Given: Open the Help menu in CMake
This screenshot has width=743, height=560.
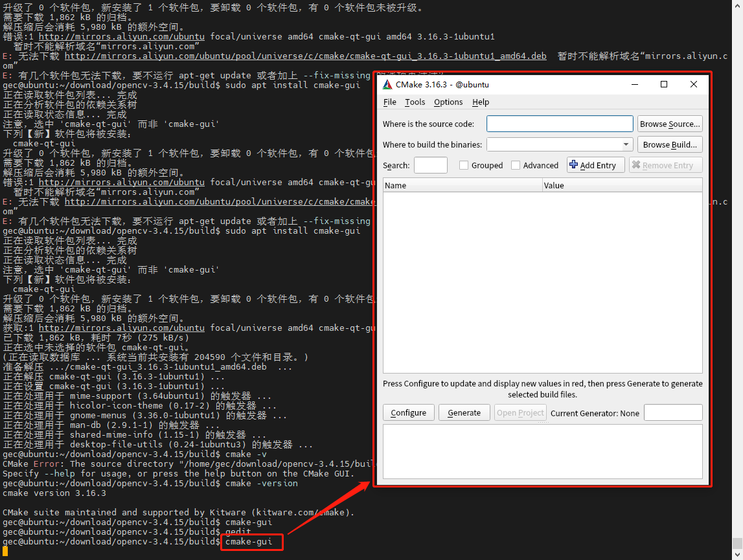Looking at the screenshot, I should [x=481, y=102].
